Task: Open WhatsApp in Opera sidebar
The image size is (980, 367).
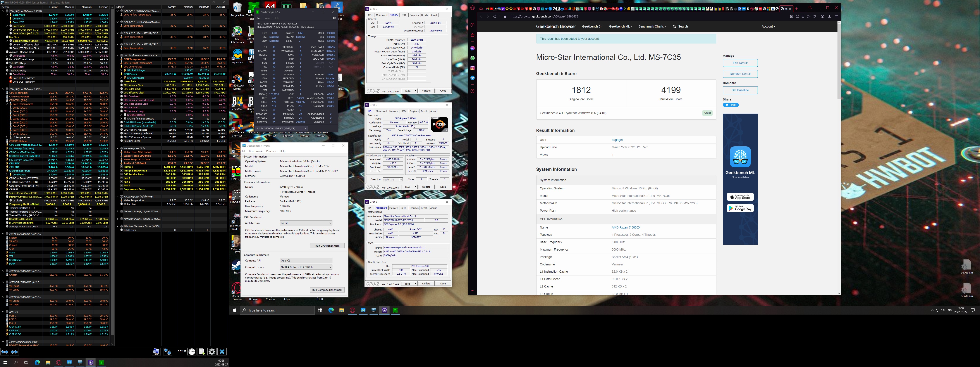Action: 473,58
